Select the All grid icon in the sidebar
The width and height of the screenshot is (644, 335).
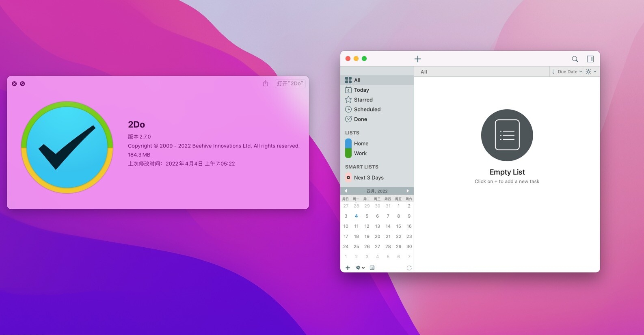(348, 80)
